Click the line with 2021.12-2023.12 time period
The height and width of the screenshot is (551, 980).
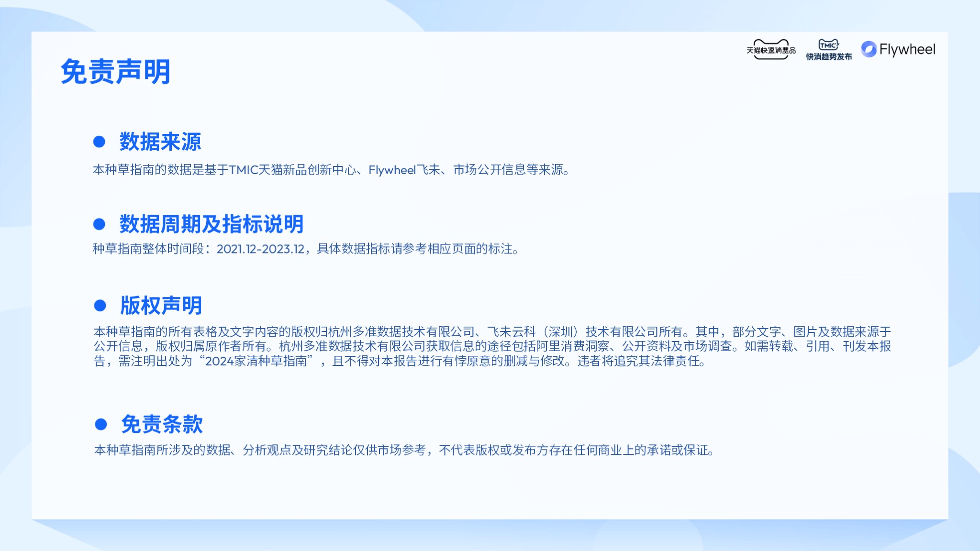click(306, 249)
